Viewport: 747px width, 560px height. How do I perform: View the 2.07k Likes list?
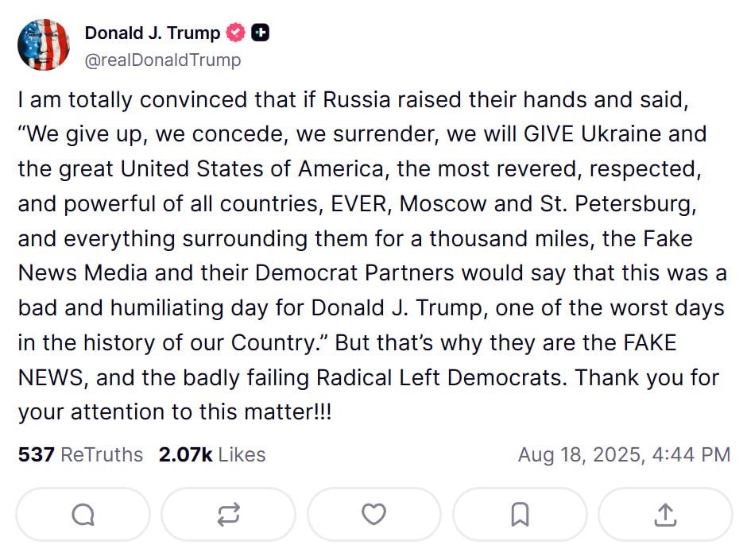(212, 454)
